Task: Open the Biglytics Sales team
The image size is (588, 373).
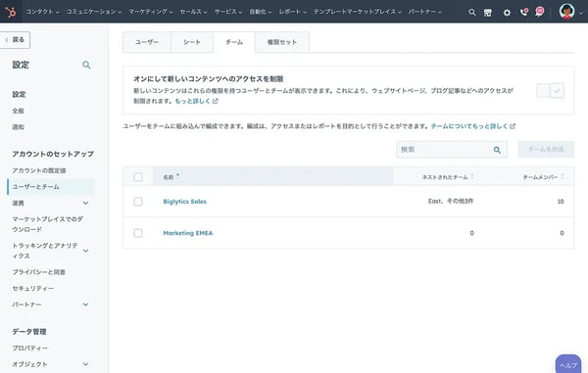Action: point(184,202)
